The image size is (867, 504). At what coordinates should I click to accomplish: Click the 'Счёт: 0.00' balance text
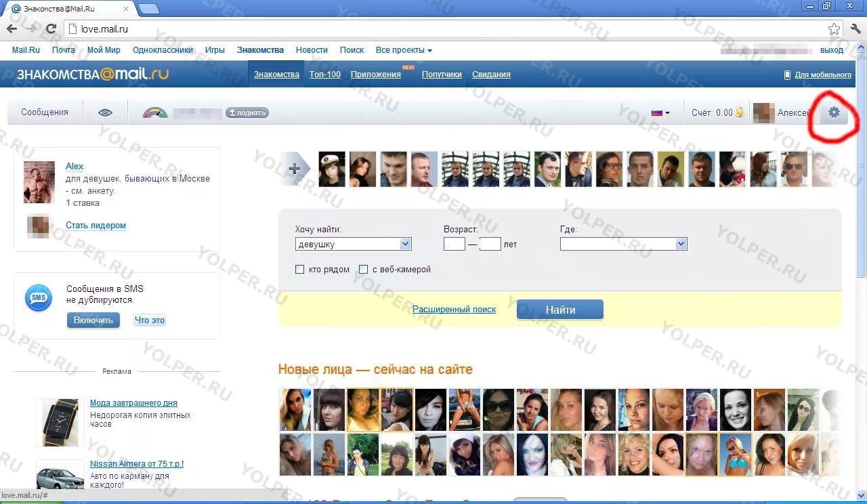712,112
